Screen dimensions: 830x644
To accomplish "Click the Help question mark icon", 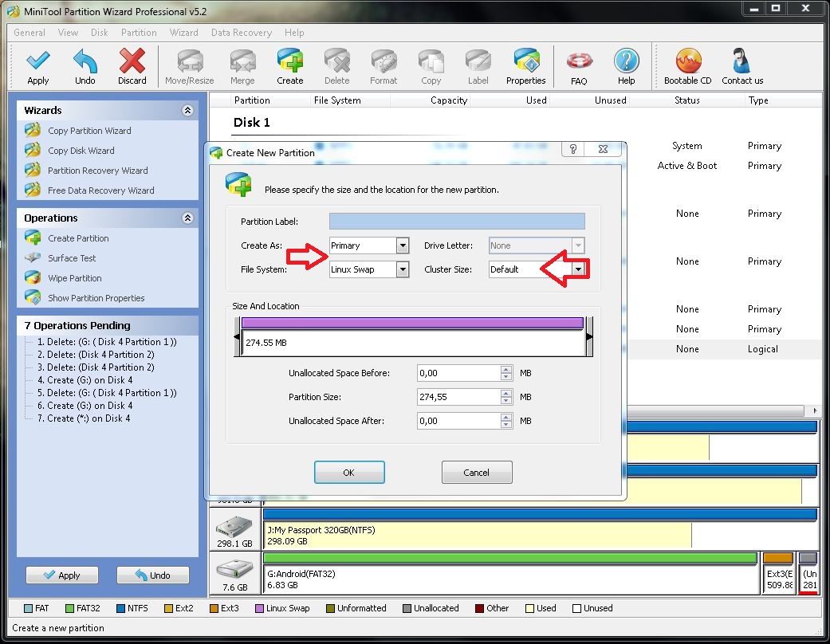I will point(626,61).
